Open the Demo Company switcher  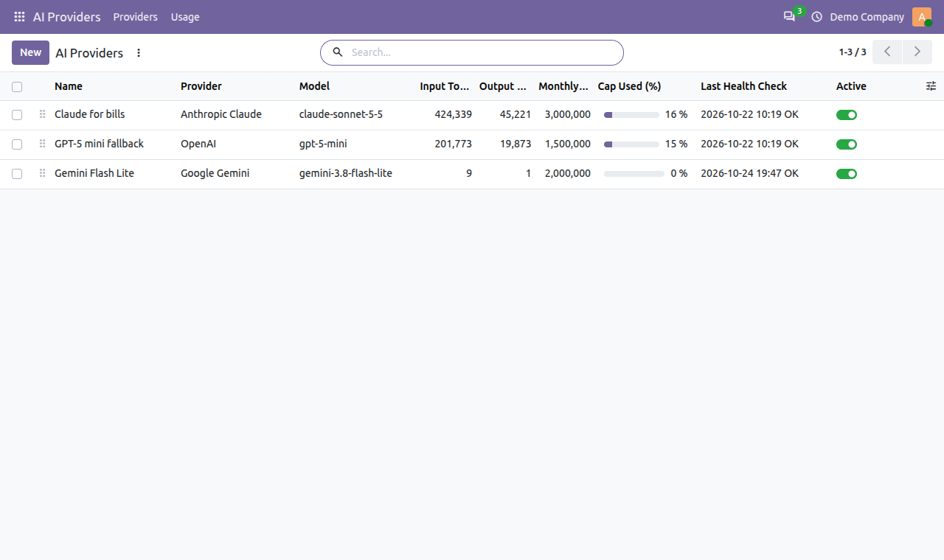[867, 17]
